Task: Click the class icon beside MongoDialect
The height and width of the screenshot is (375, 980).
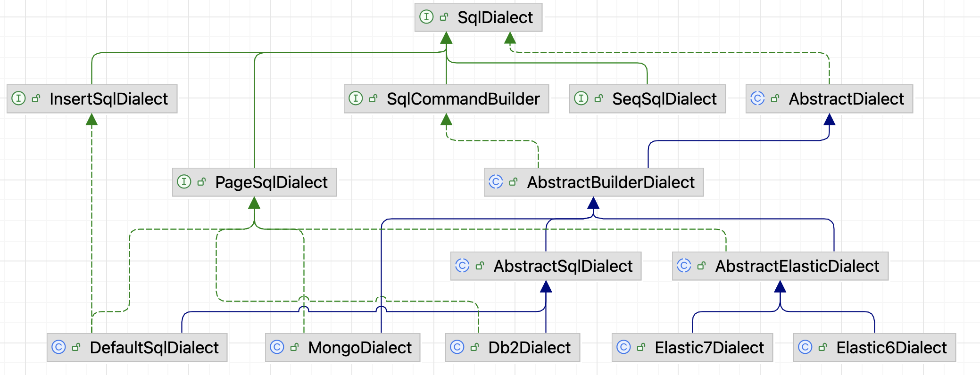Action: (x=277, y=347)
